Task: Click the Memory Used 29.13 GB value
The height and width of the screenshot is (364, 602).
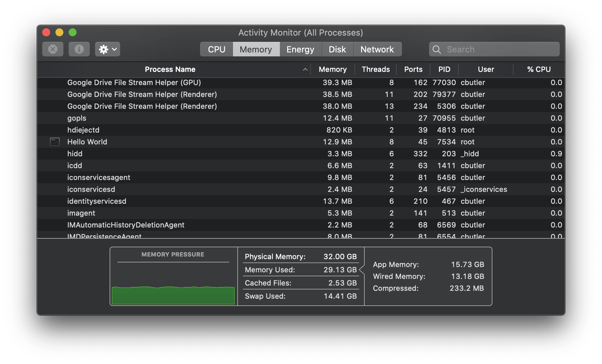Action: pos(340,270)
